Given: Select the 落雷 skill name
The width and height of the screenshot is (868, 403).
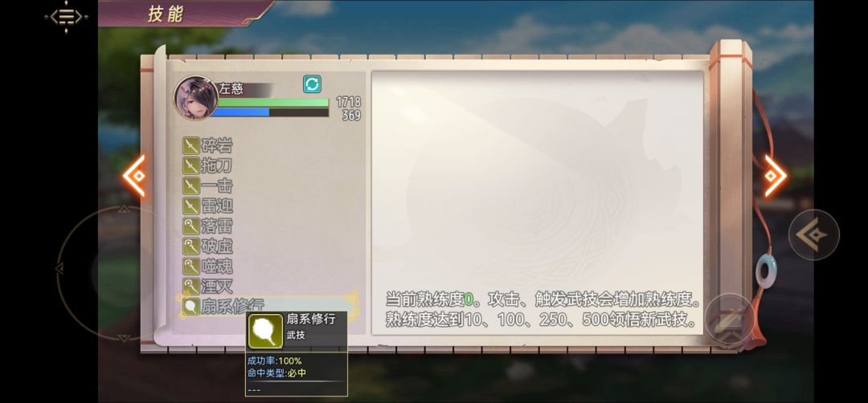Looking at the screenshot, I should (x=216, y=226).
